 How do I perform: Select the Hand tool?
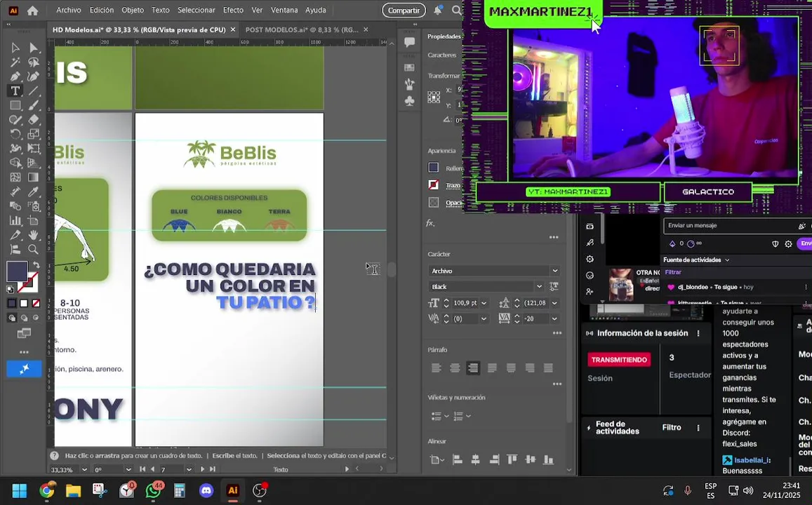33,235
